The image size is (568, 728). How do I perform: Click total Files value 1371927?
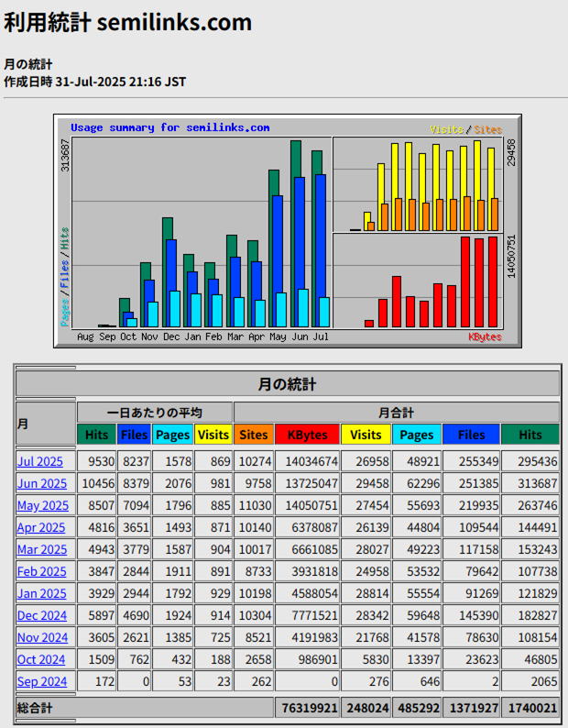(471, 708)
